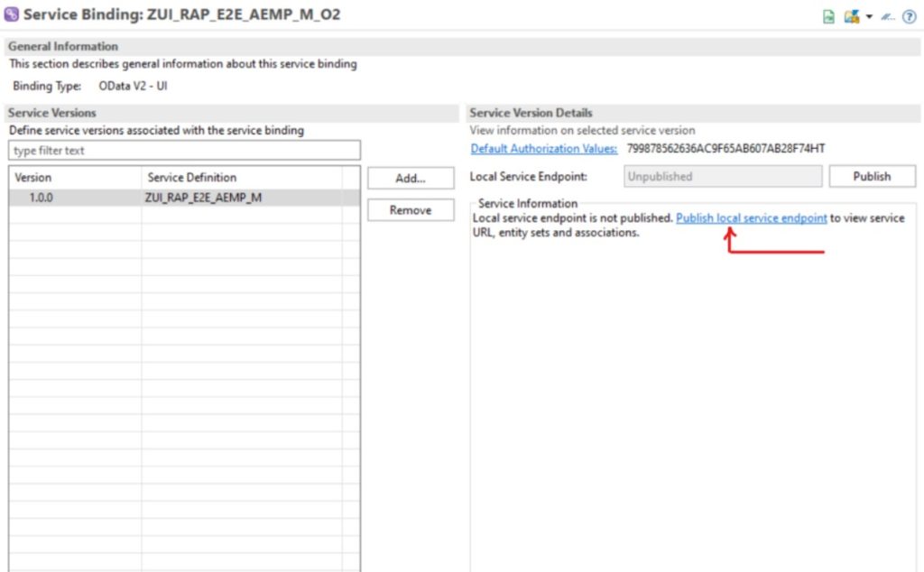Click the green document icon in the editor toolbar

pyautogui.click(x=828, y=16)
